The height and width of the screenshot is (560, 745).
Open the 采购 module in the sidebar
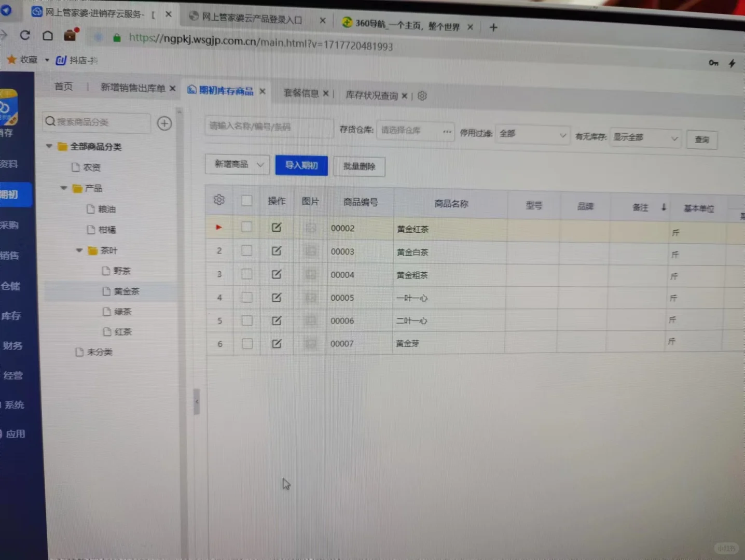click(11, 225)
